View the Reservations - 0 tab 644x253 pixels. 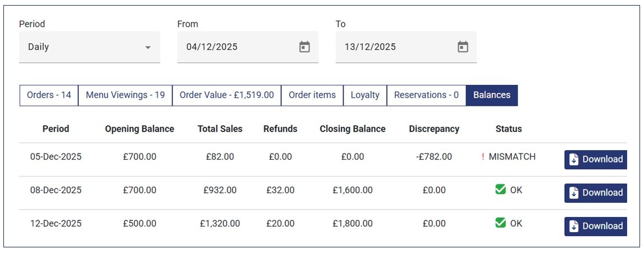(426, 95)
